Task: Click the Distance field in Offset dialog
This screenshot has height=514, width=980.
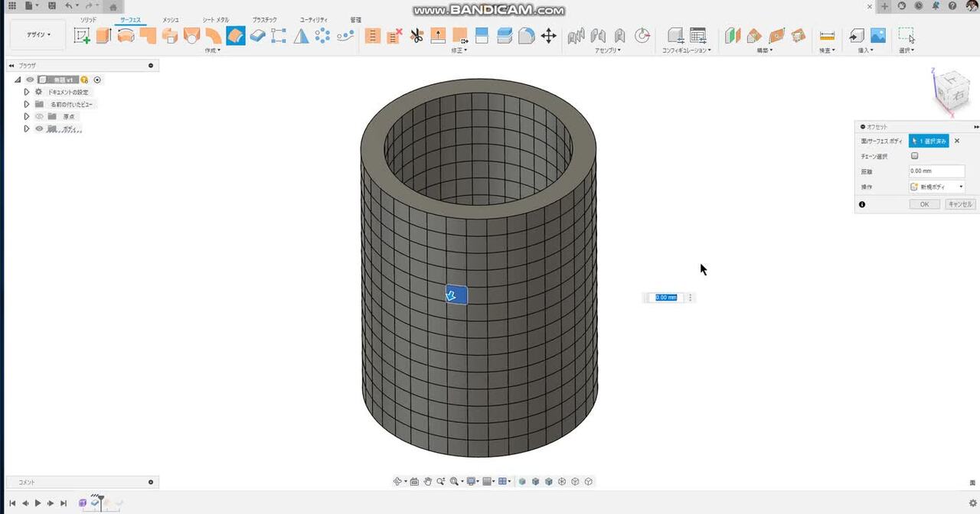Action: [x=936, y=171]
